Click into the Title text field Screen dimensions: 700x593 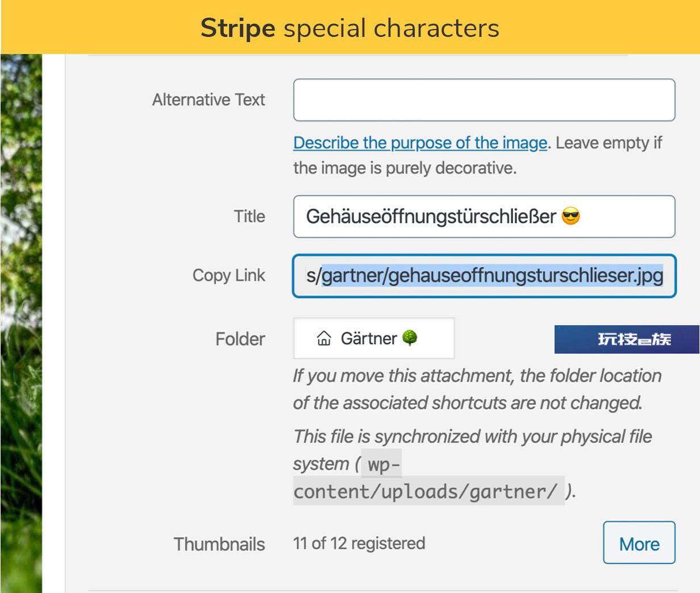(484, 217)
